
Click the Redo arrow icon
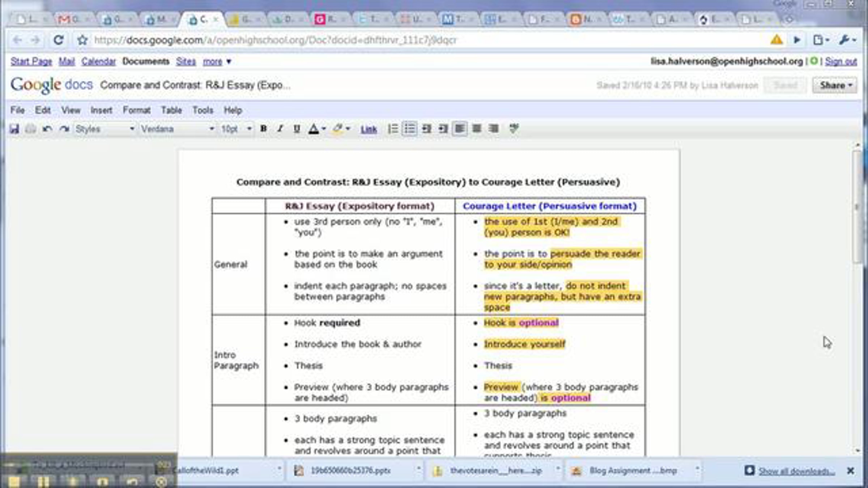pos(64,129)
